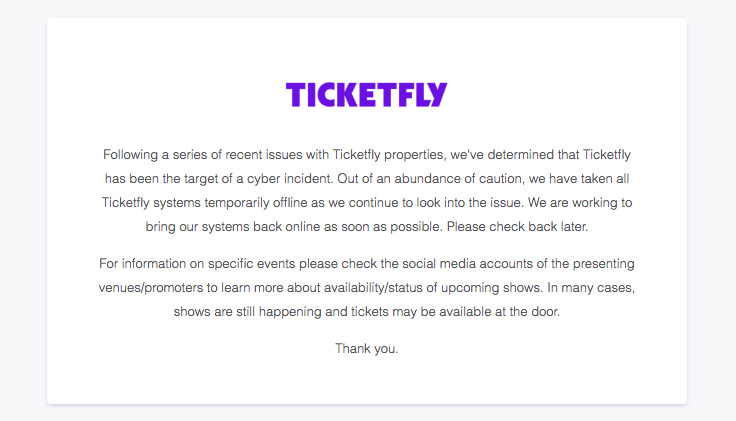The width and height of the screenshot is (736, 421).
Task: Click the sentence 'Please check back later.'
Action: [x=517, y=227]
